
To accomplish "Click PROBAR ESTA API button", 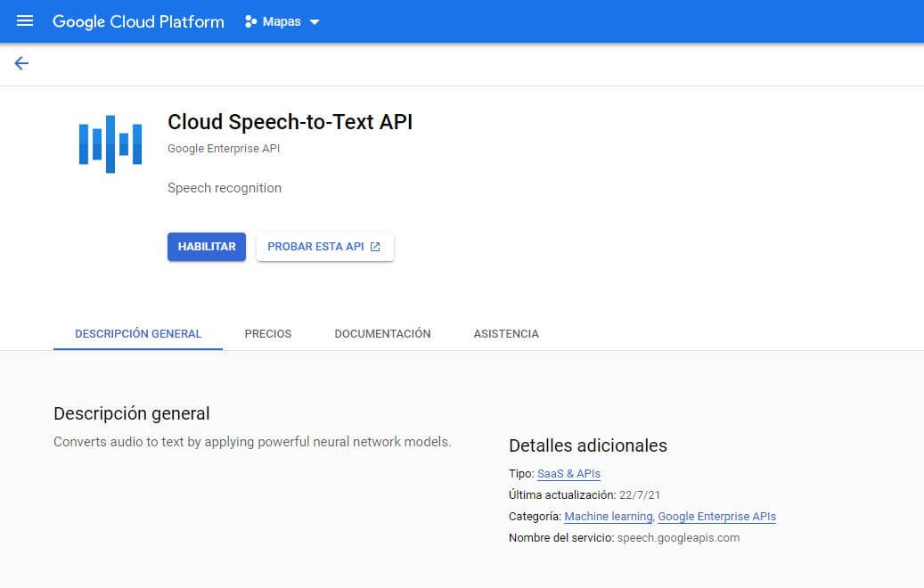I will tap(324, 247).
